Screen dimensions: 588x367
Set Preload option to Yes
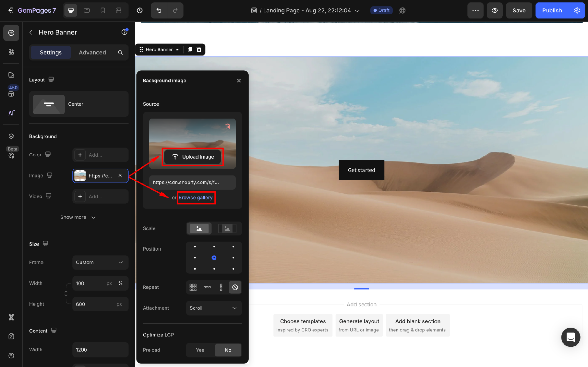[200, 350]
